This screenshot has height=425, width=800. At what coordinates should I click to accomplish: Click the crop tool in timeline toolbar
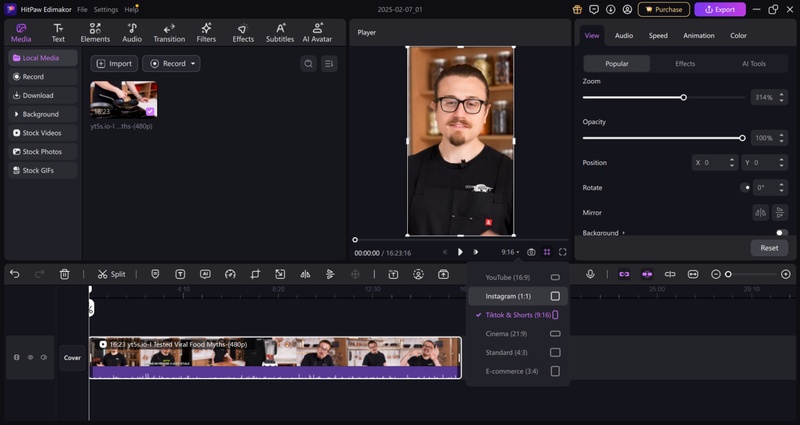255,274
